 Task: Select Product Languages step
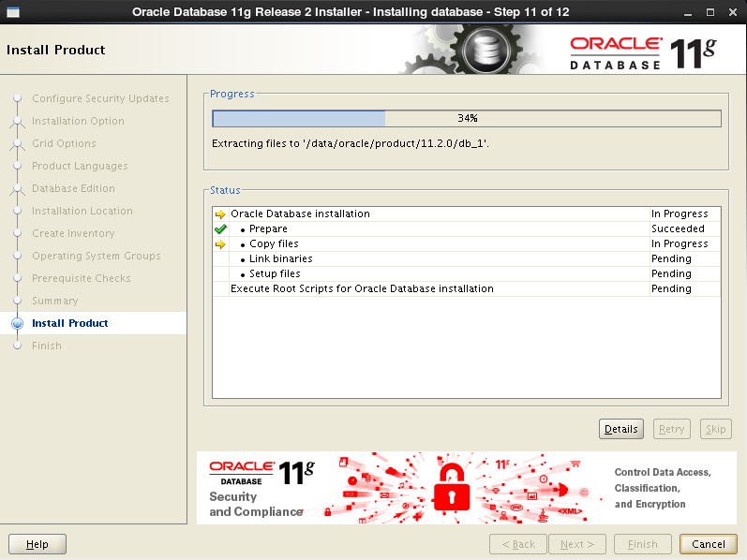[80, 166]
